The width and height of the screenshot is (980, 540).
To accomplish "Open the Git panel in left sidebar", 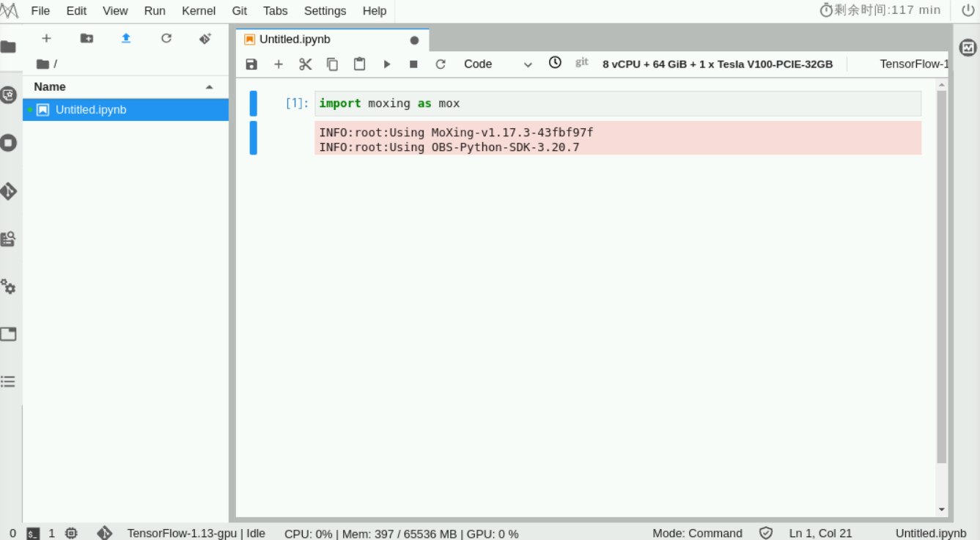I will click(x=8, y=191).
